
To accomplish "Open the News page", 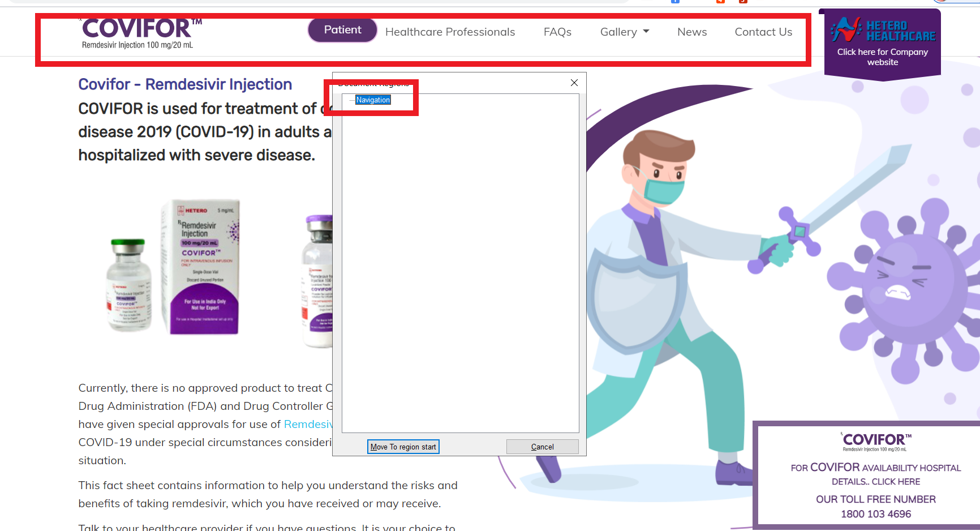I will 692,32.
